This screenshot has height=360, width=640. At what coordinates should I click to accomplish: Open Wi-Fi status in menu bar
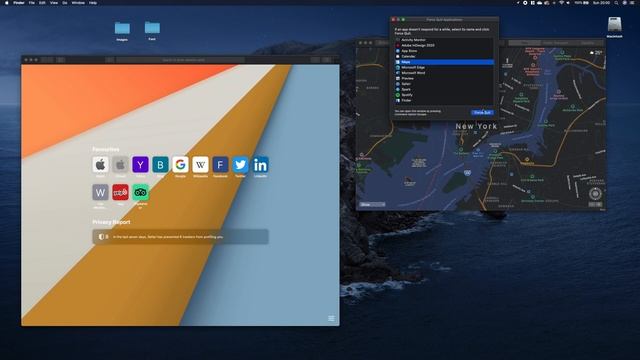tap(562, 3)
